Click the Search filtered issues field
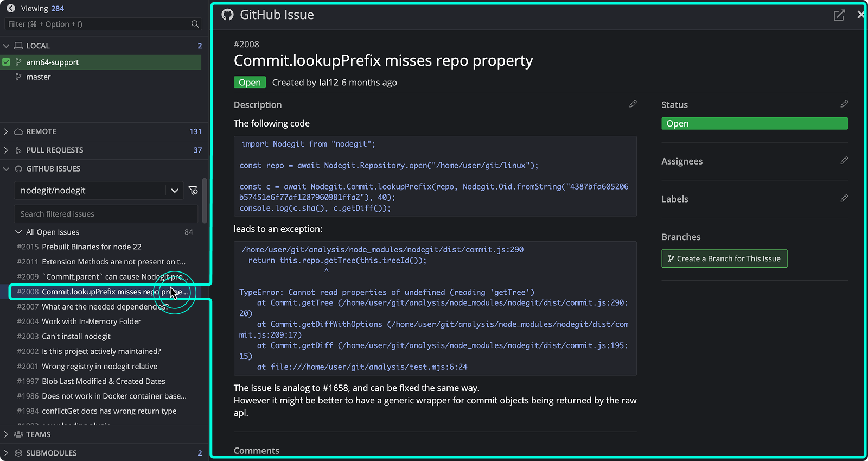Screen dimensions: 868x461 (x=106, y=214)
